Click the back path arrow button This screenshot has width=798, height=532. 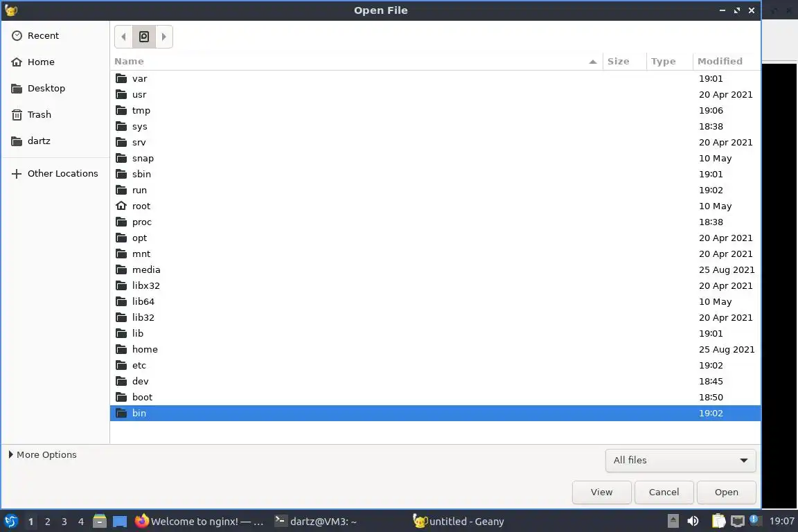point(124,37)
